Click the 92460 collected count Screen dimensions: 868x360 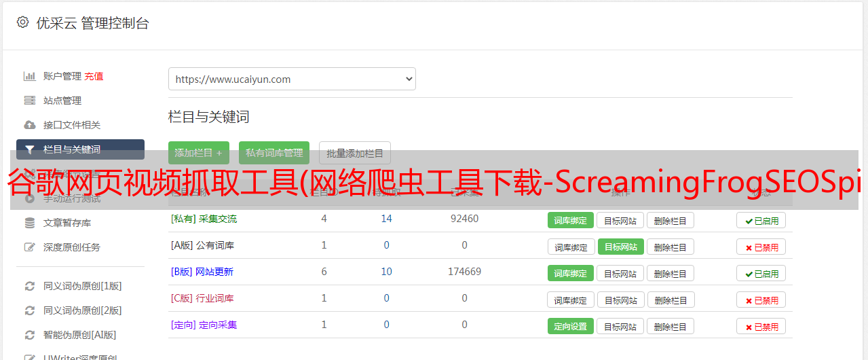tap(464, 219)
